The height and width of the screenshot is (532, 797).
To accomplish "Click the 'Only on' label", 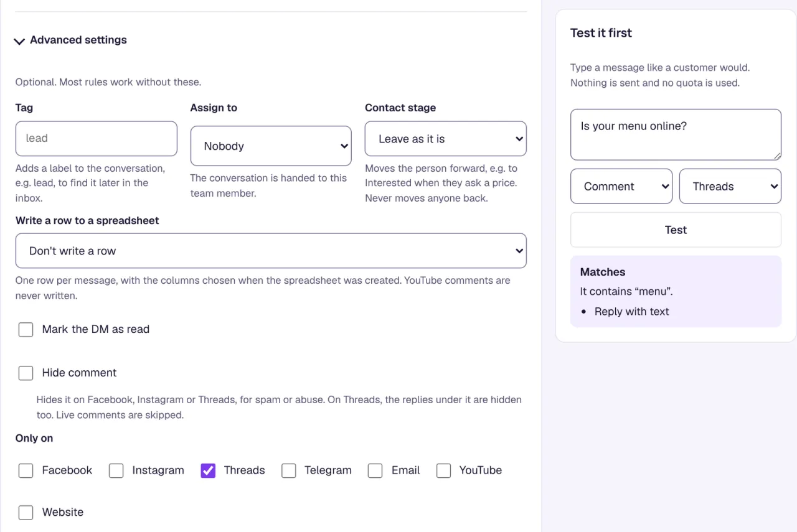I will click(34, 438).
